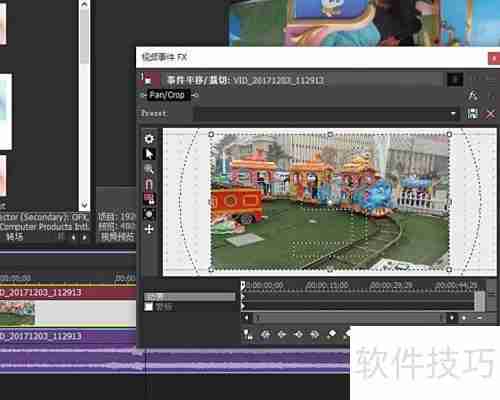
Task: Open the Plug-In Chain icon above Save Preset
Action: click(473, 96)
